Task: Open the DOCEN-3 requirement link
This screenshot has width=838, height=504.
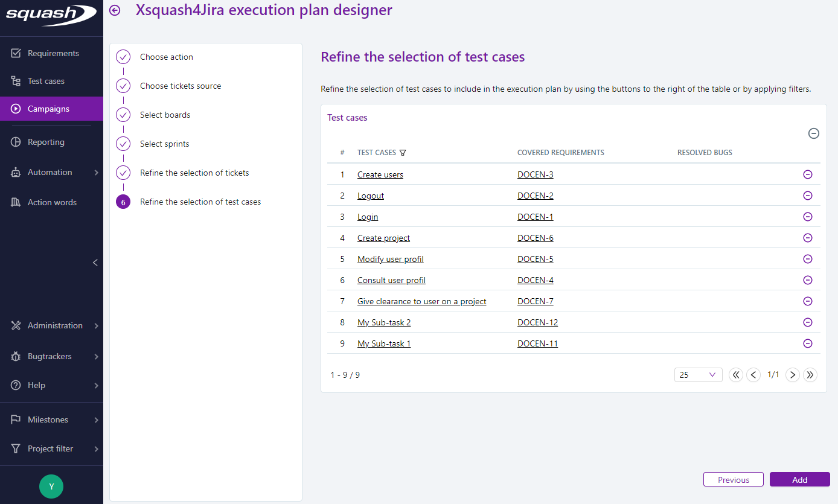Action: click(535, 174)
